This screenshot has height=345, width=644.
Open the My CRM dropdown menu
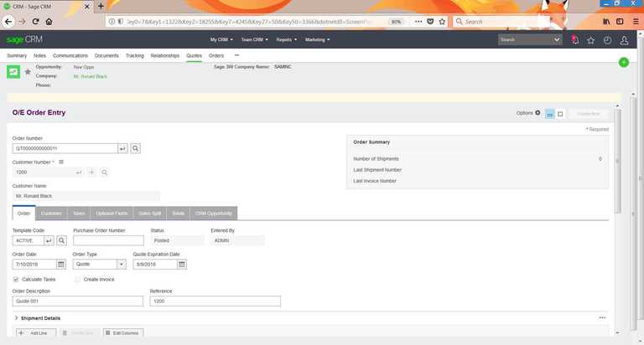coord(221,40)
